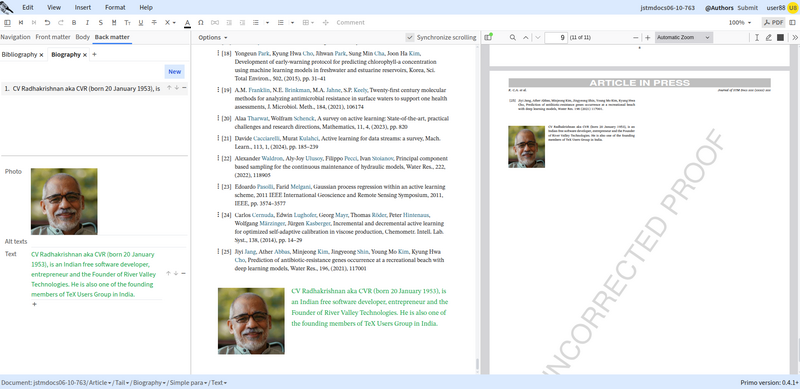The image size is (800, 389).
Task: Apply bold formatting with B icon
Action: pos(74,22)
